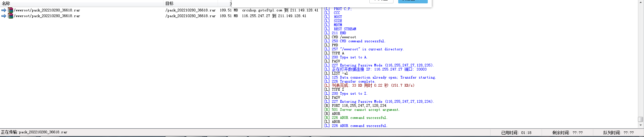
Task: Click the first row's 189.51 MB size
Action: [229, 10]
